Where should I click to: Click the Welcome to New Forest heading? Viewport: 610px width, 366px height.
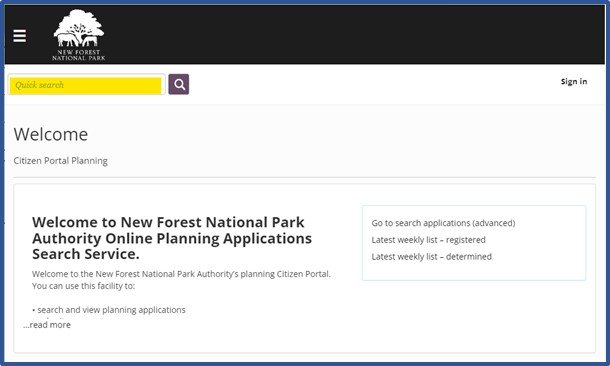point(172,238)
